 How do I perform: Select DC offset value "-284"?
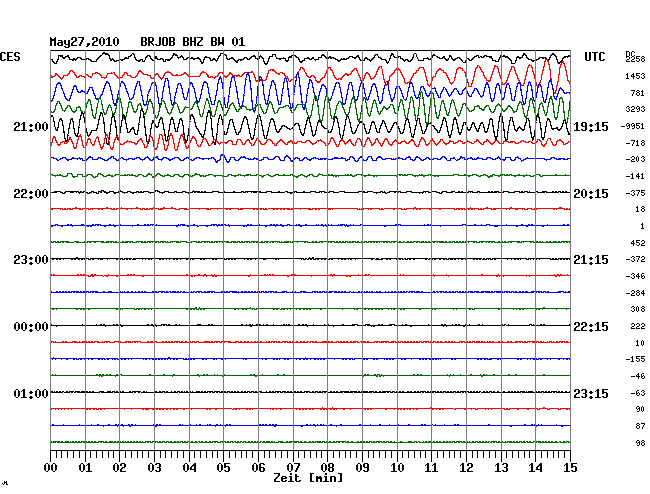coord(635,293)
